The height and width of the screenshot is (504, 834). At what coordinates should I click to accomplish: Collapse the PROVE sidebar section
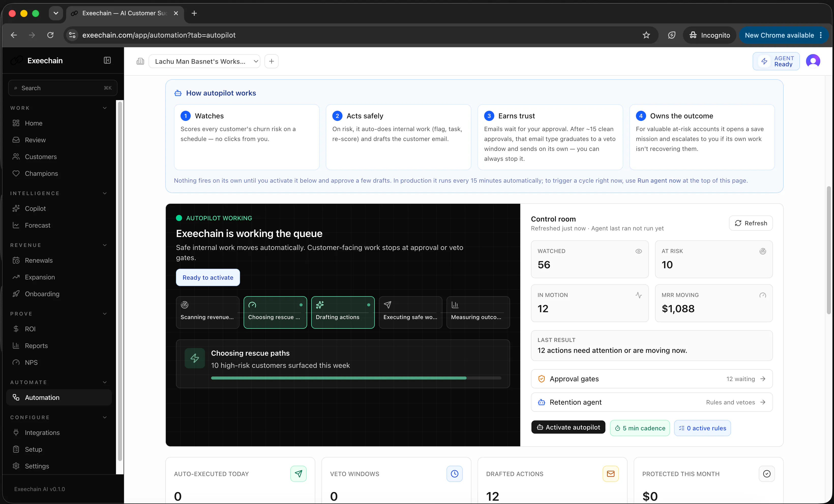(x=105, y=313)
